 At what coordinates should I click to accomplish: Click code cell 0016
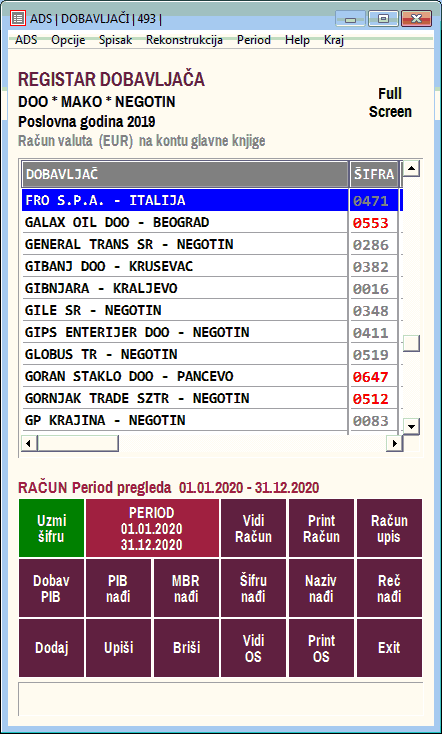374,288
